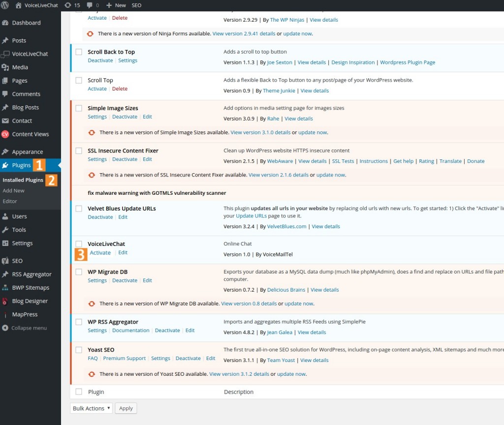
Task: Check the WP Migrate DB checkbox
Action: tap(79, 272)
